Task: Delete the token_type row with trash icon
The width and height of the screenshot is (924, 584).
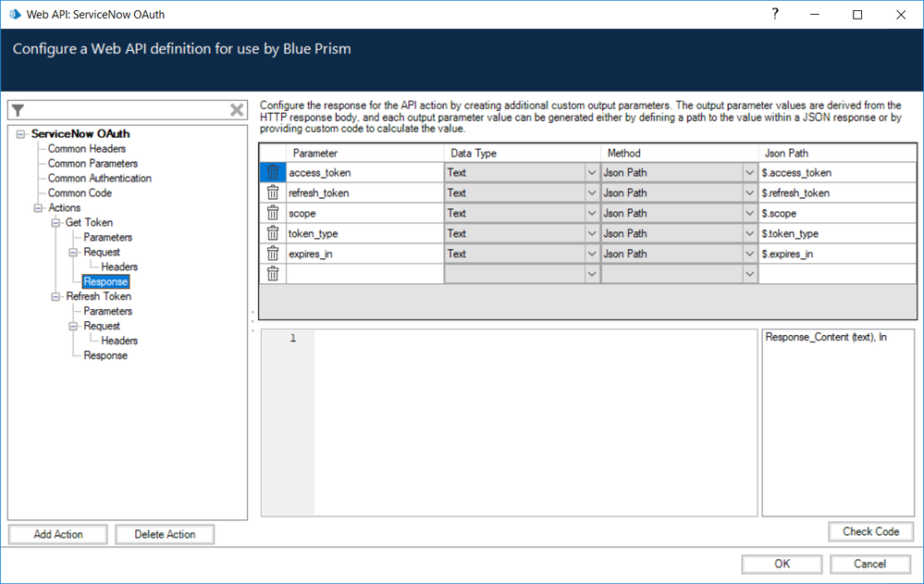Action: (273, 233)
